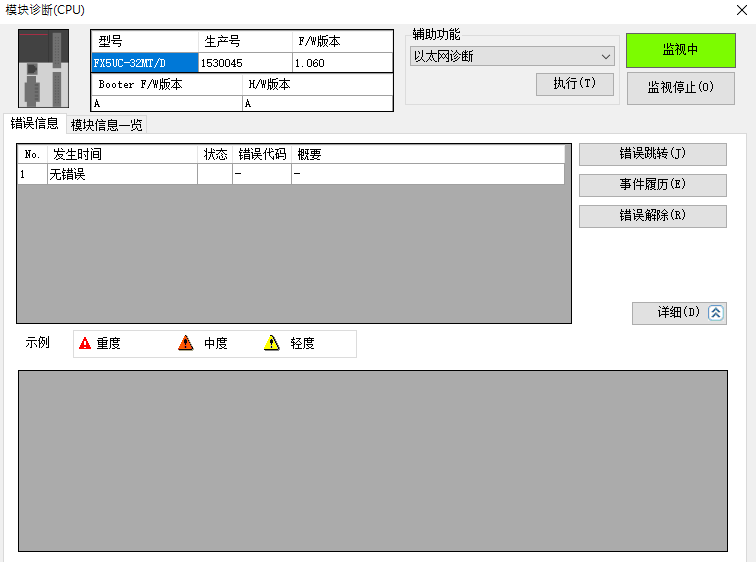Click the 1530045 production number cell
Screen dimensions: 756x562
click(245, 62)
